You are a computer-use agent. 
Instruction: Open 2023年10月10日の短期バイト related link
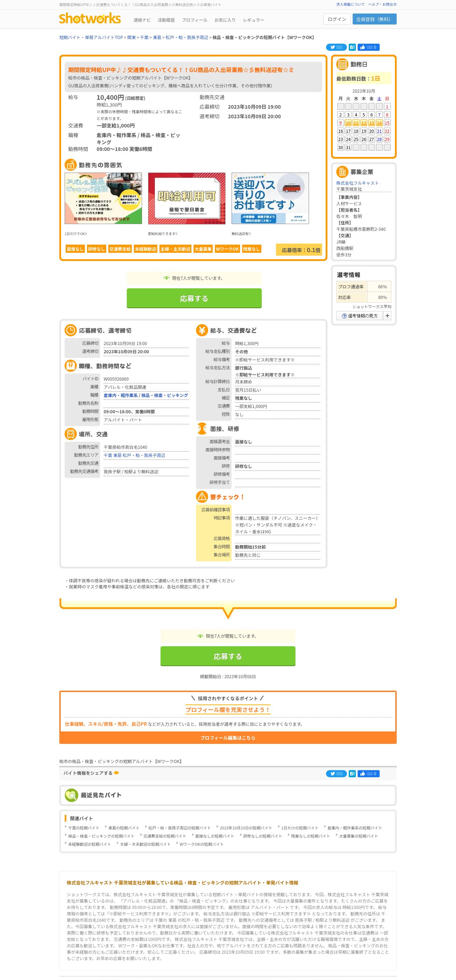[245, 828]
